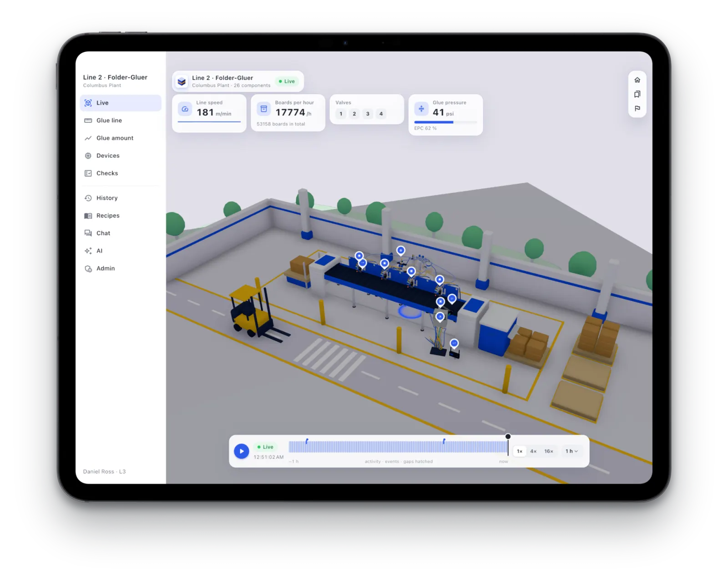Click the Line speed gauge icon
728x581 pixels.
pyautogui.click(x=185, y=109)
